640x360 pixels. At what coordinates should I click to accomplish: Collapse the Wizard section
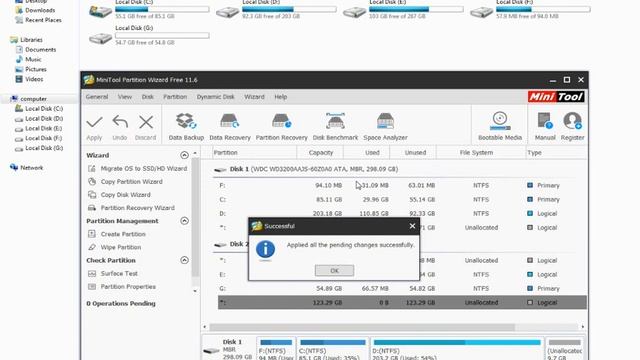tap(184, 155)
